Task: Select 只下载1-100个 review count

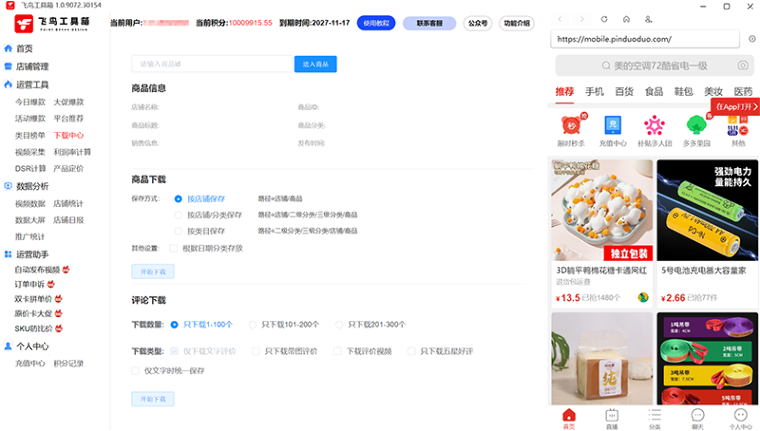Action: click(174, 324)
